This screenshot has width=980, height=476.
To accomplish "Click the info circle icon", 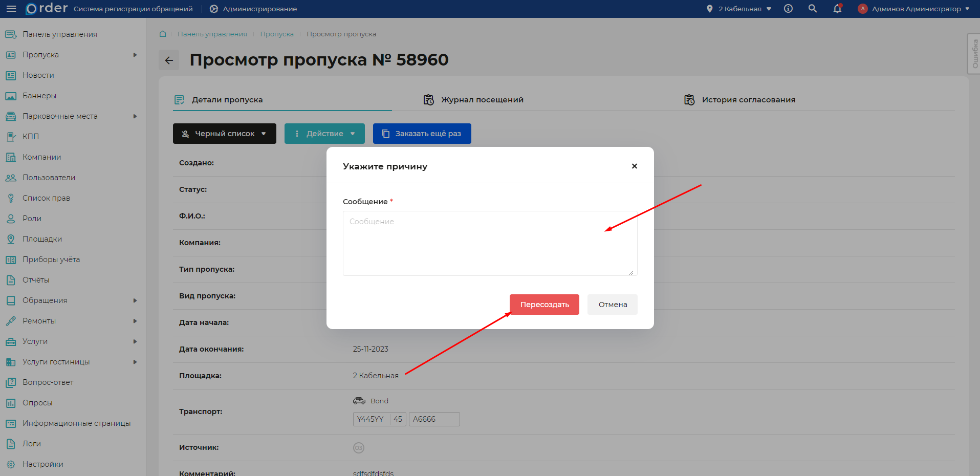I will [x=788, y=9].
